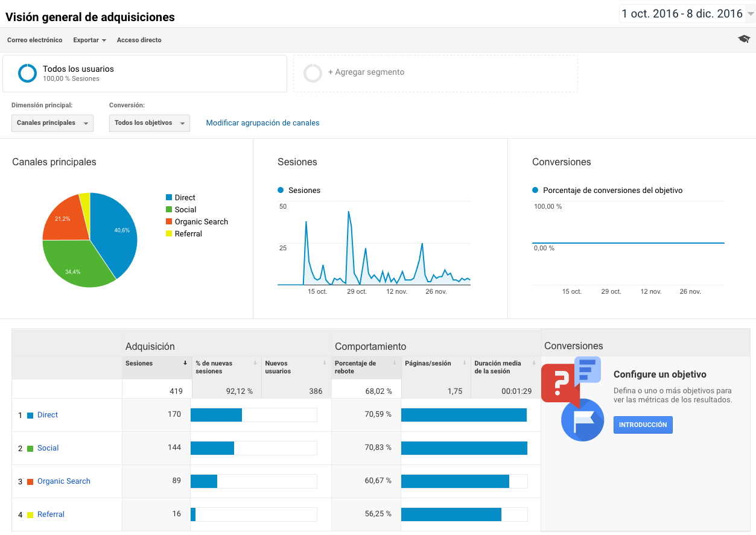Click the 89 sessions cell for Organic Search
The width and height of the screenshot is (756, 535).
(176, 481)
